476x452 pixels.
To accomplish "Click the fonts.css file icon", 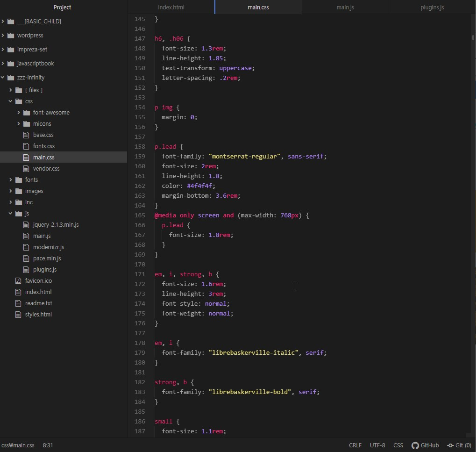I will click(27, 146).
